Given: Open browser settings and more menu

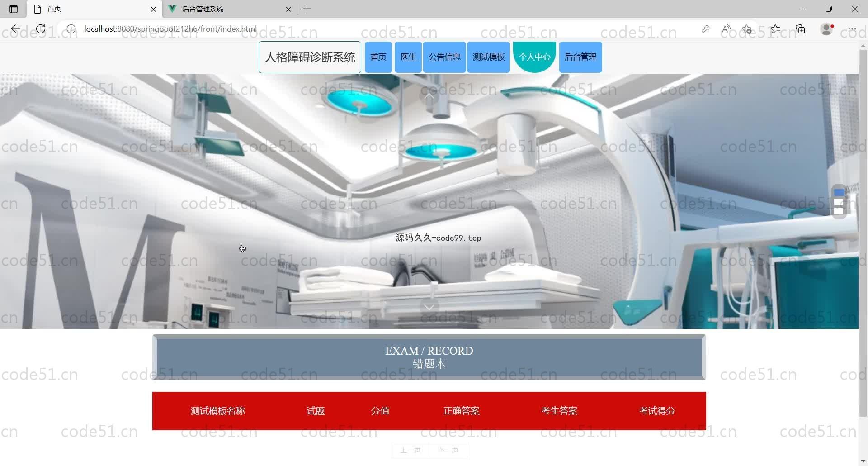Looking at the screenshot, I should 852,29.
